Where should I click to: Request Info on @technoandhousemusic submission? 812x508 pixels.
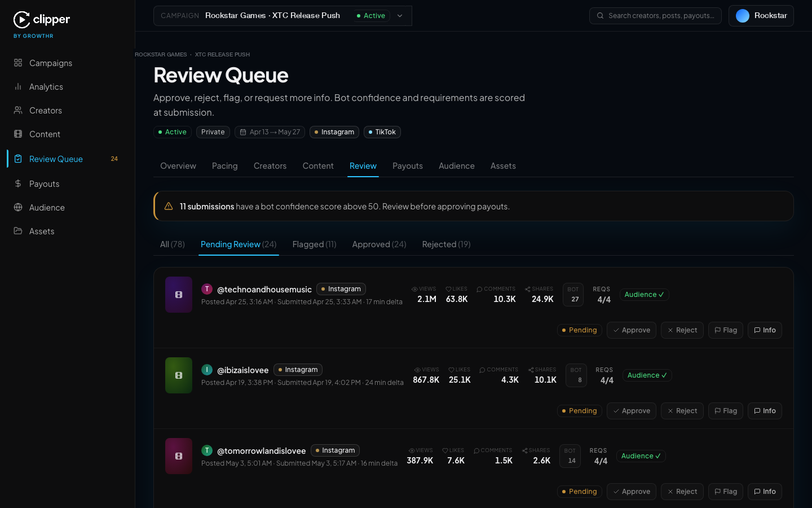[765, 330]
